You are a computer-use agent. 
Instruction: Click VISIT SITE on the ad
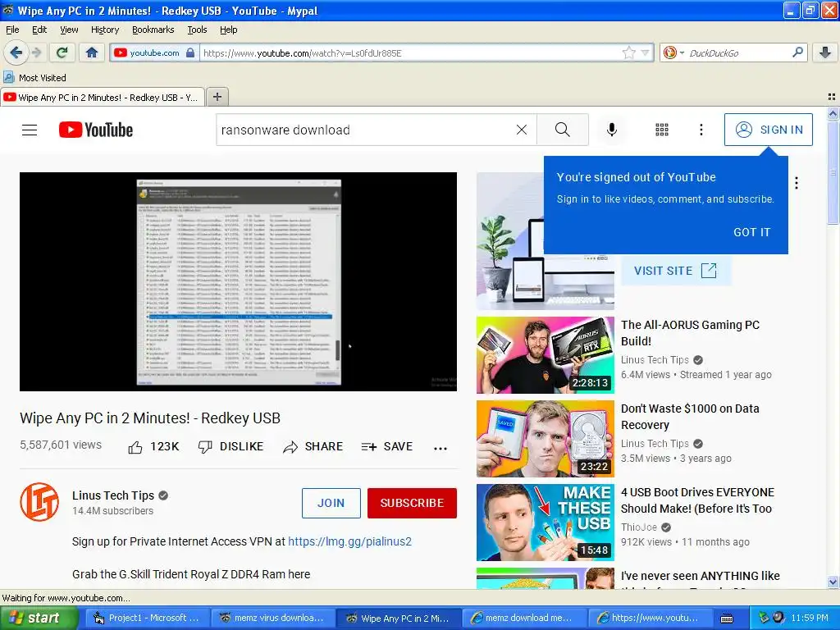click(676, 271)
